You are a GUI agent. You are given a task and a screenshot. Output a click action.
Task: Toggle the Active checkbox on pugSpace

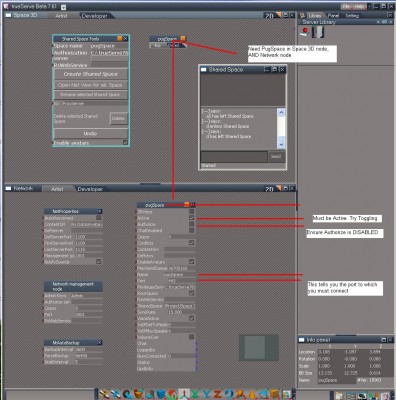[x=191, y=217]
